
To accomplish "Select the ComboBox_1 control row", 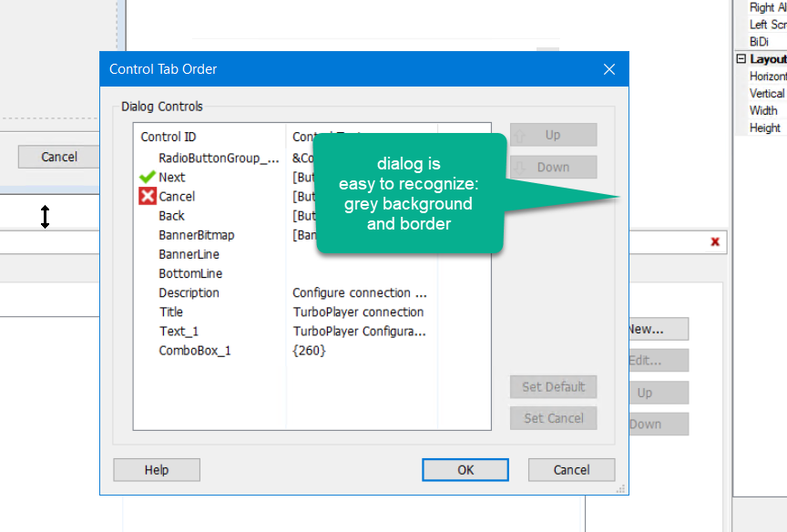I will [x=195, y=350].
